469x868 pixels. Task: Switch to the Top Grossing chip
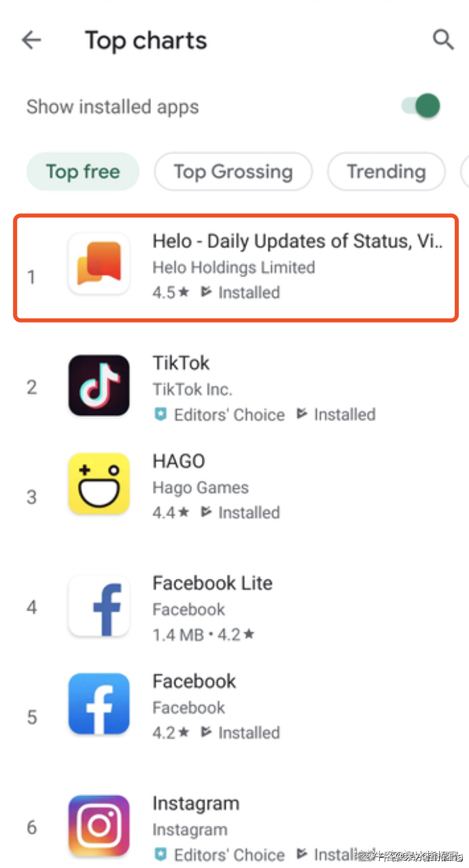click(x=233, y=172)
